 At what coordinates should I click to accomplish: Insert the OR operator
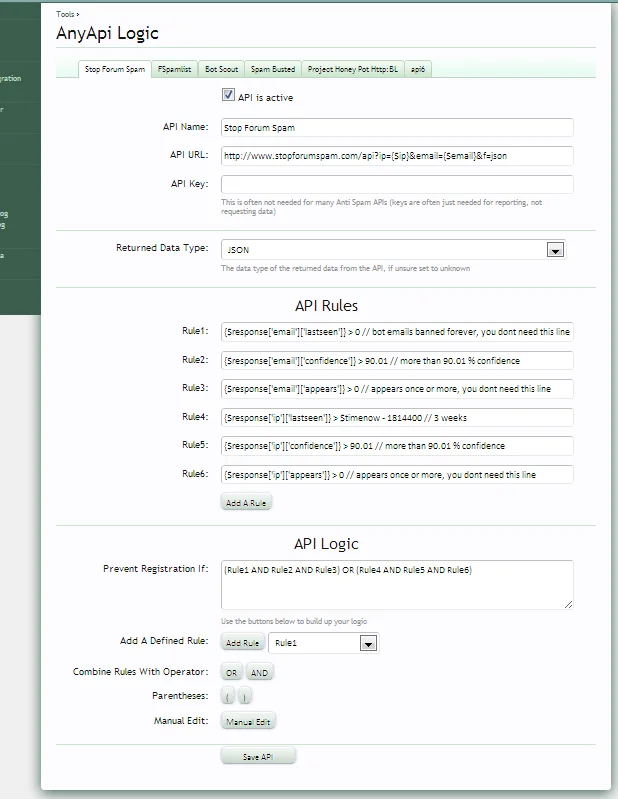click(x=231, y=673)
